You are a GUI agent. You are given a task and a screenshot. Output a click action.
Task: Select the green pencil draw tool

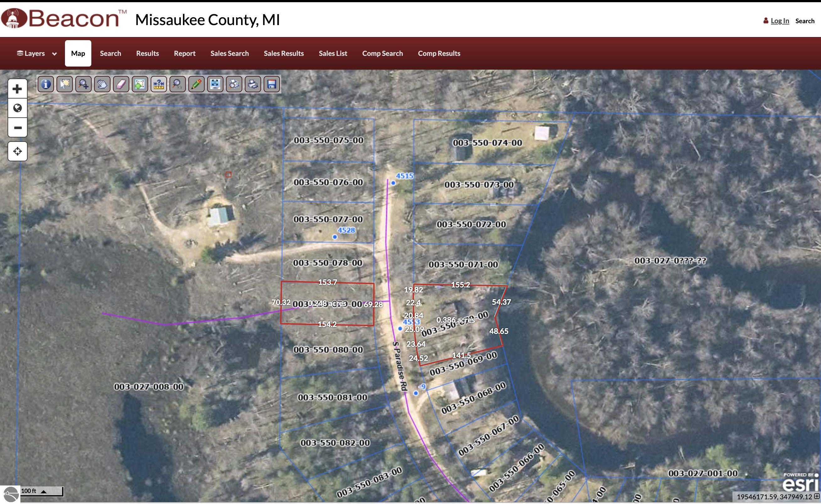pyautogui.click(x=196, y=84)
